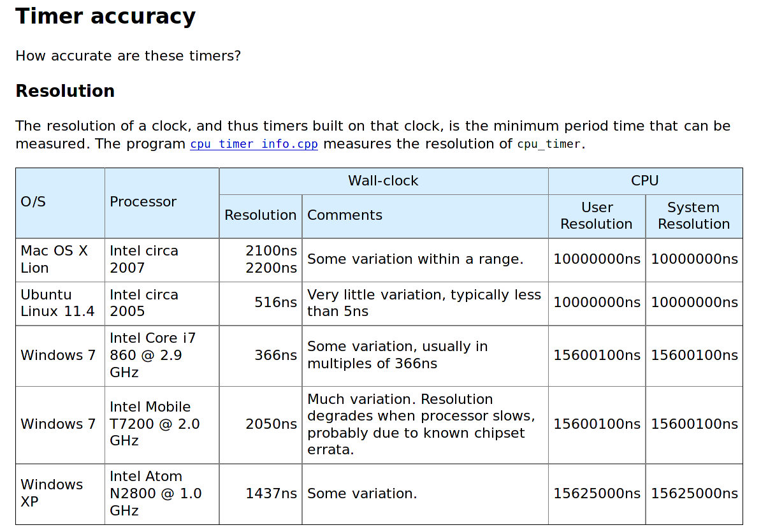Click the Timer accuracy heading

[x=105, y=16]
